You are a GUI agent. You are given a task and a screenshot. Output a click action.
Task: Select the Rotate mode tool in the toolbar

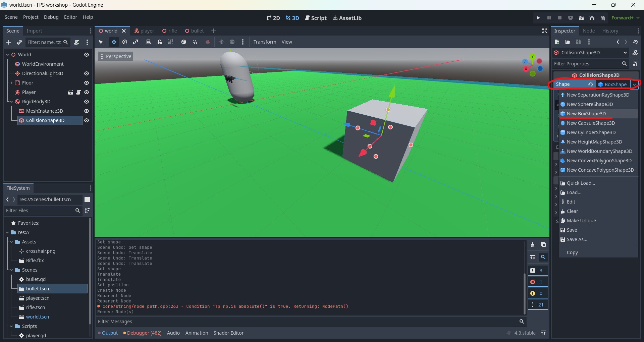[125, 42]
